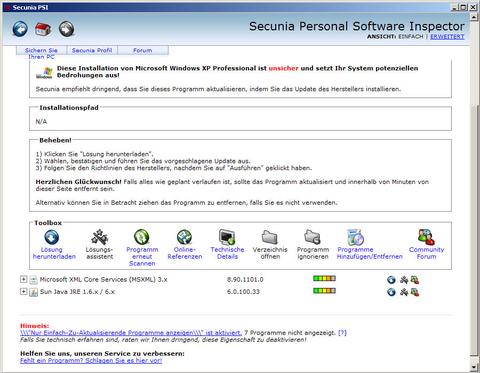Switch to the Secunia Profil tab
This screenshot has width=480, height=373.
[x=92, y=50]
